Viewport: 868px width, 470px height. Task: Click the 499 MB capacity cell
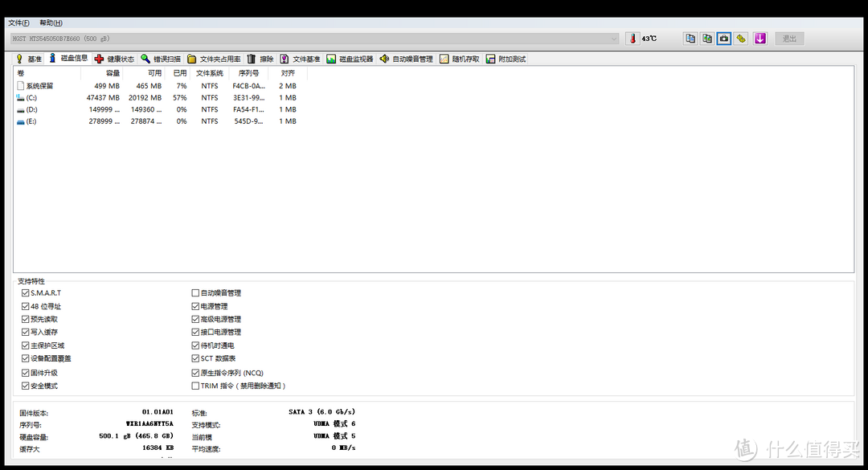[107, 86]
